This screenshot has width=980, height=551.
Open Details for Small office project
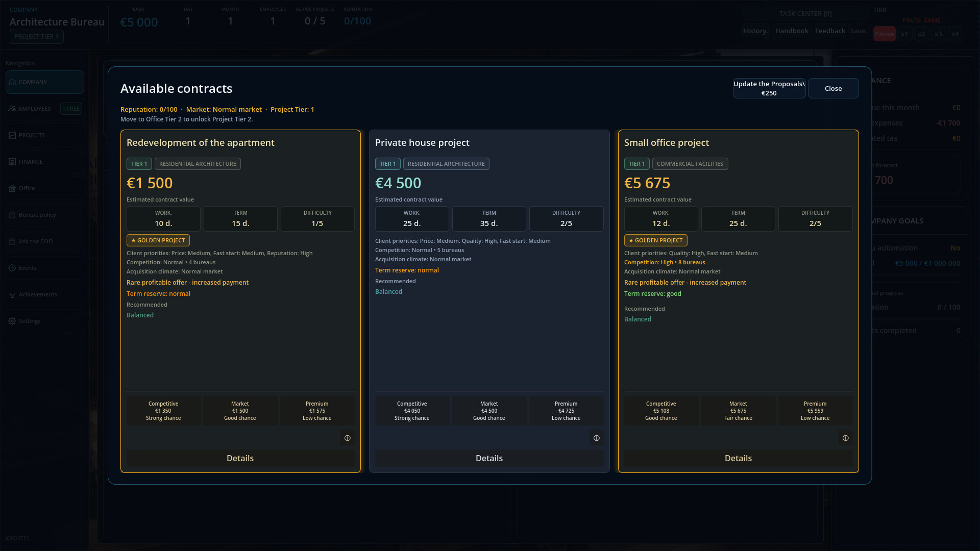click(738, 458)
